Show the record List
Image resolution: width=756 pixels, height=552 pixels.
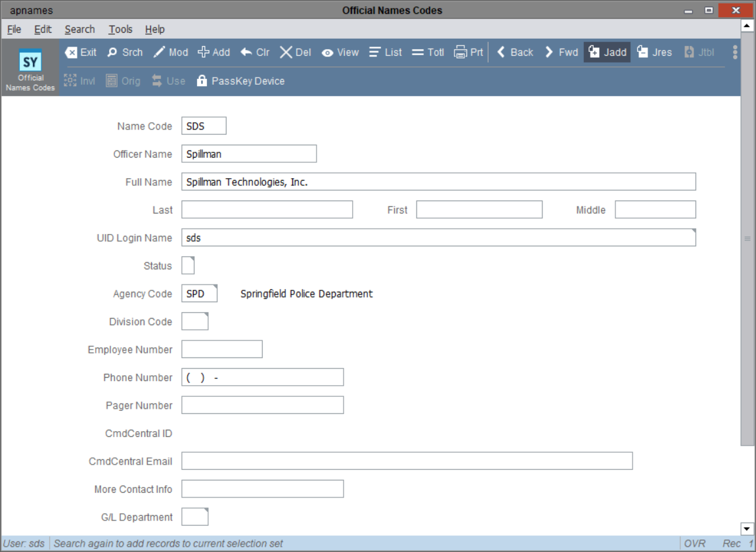click(386, 52)
